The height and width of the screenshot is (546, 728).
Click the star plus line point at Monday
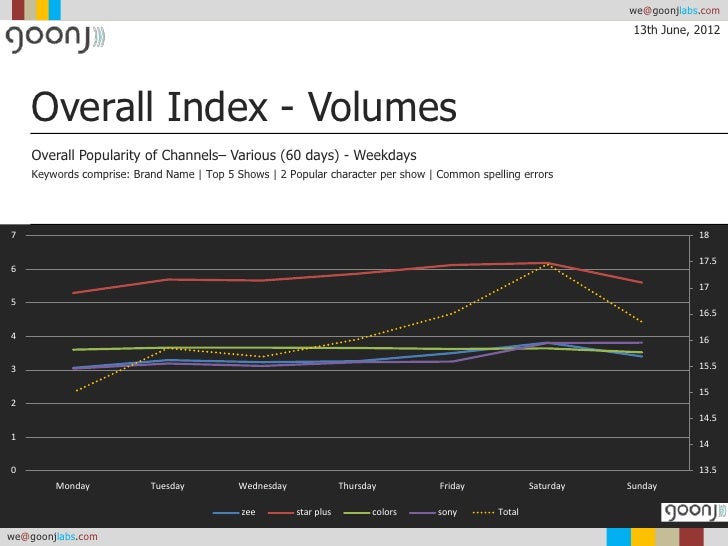[73, 293]
